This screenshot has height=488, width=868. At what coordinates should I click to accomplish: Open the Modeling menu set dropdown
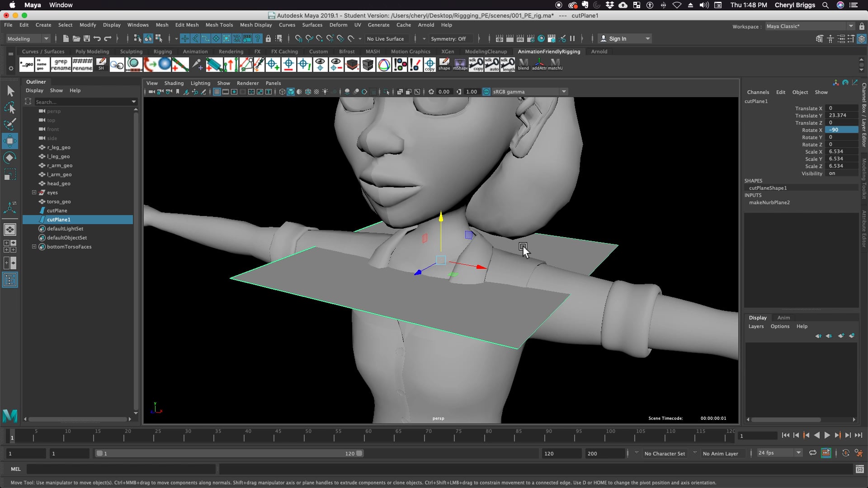[28, 38]
